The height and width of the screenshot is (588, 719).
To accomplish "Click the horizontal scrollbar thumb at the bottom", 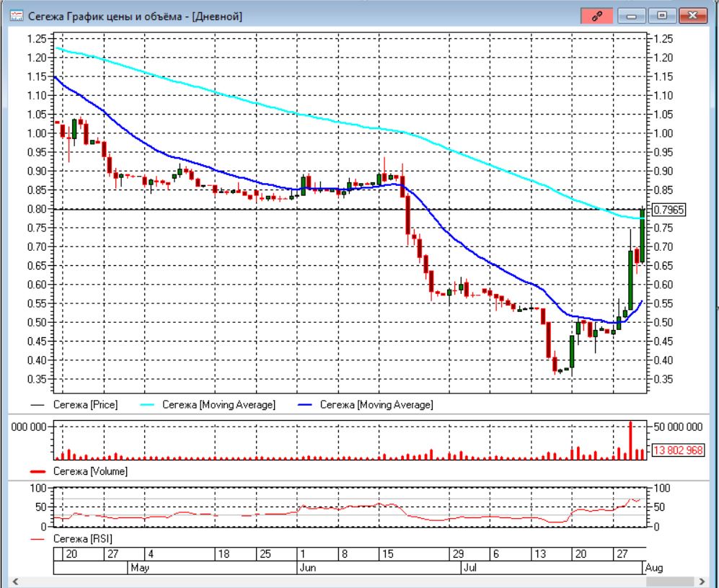I will [x=670, y=582].
